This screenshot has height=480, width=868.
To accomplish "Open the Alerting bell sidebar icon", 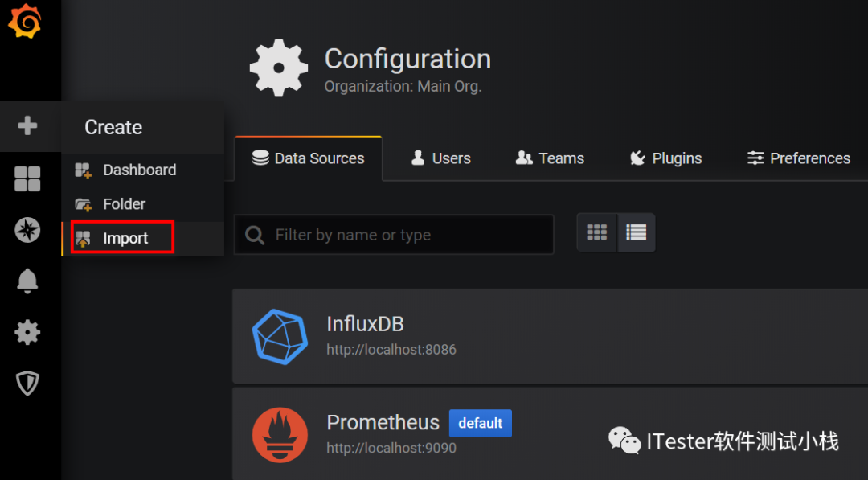I will pos(27,281).
